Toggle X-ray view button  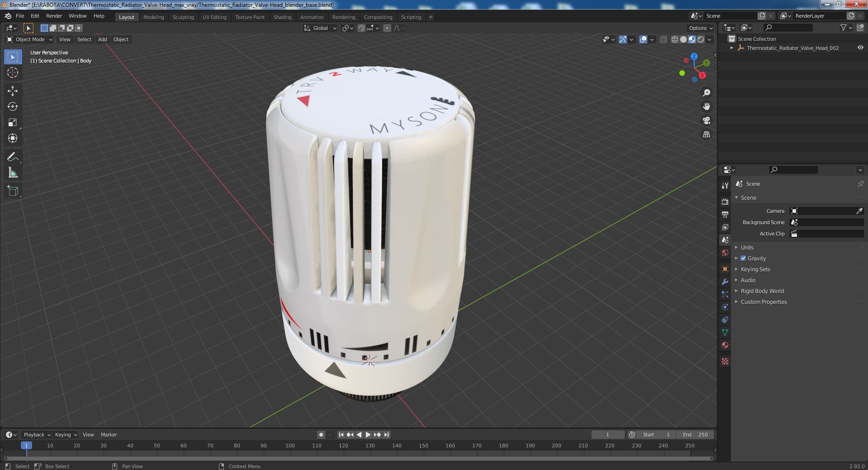point(663,39)
